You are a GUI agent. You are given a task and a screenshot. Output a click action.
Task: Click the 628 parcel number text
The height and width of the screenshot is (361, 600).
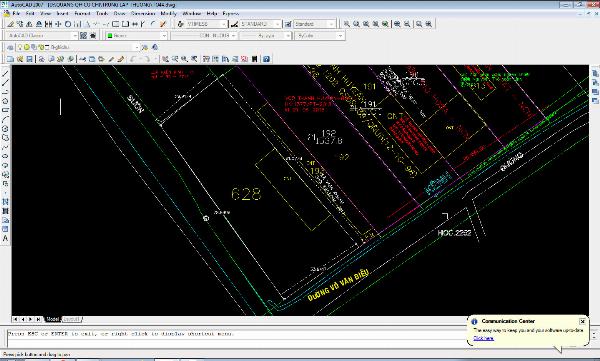point(246,194)
